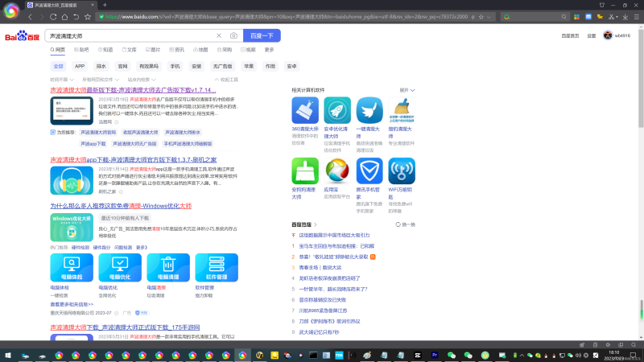Select the 官网 filter chip
The width and height of the screenshot is (644, 362).
[122, 66]
